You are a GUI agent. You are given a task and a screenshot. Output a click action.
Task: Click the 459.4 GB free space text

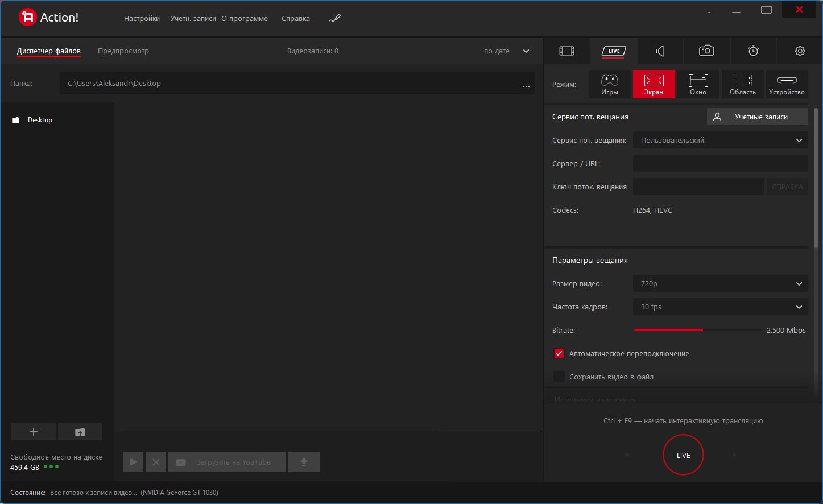tap(24, 468)
